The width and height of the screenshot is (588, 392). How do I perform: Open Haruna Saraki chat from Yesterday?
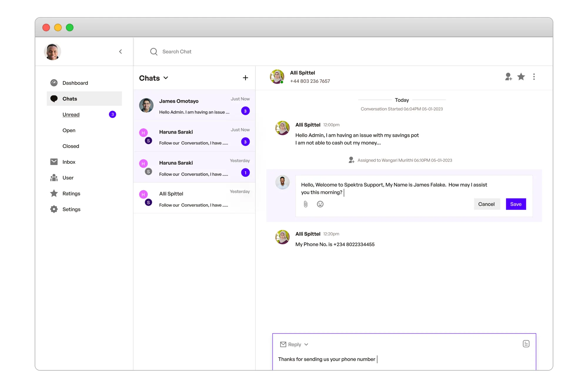tap(194, 167)
